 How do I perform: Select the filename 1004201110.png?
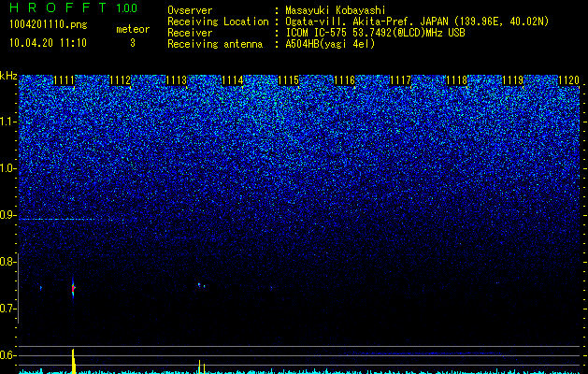coord(49,25)
